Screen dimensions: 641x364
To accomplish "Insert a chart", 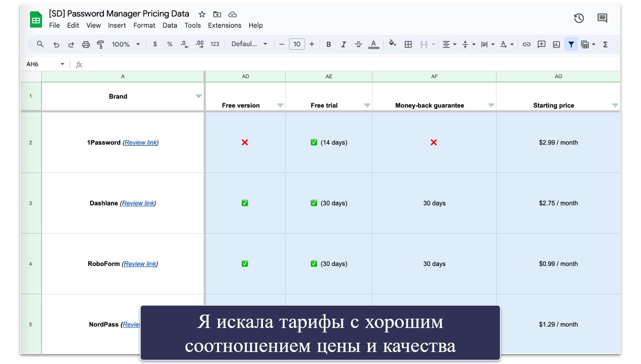I will [556, 44].
